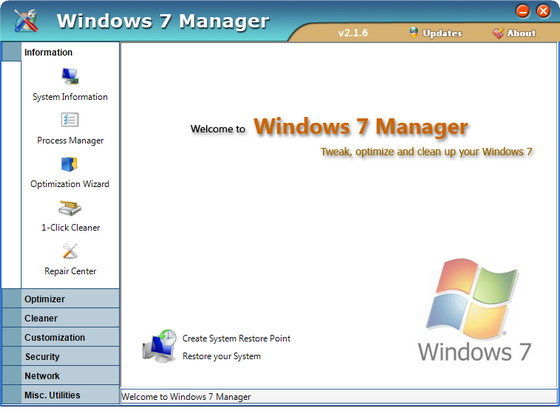Click Restore your System link
Viewport: 560px width, 414px height.
[221, 356]
